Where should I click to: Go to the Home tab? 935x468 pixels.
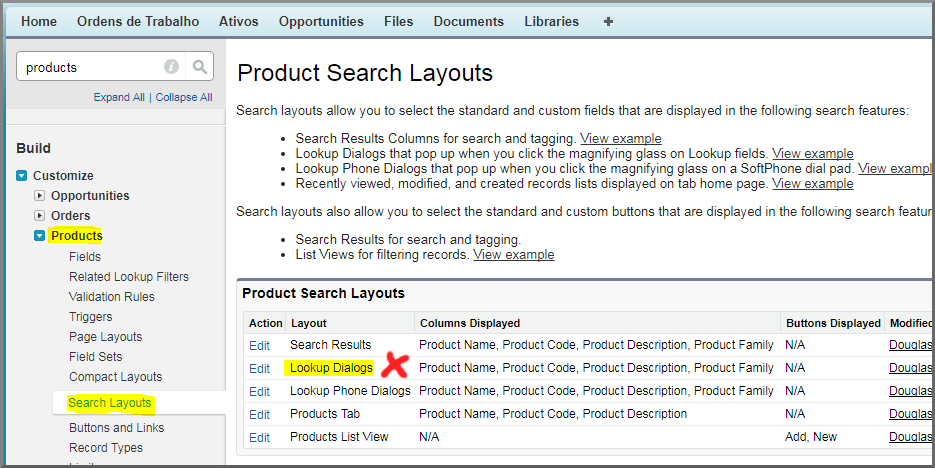pyautogui.click(x=39, y=21)
